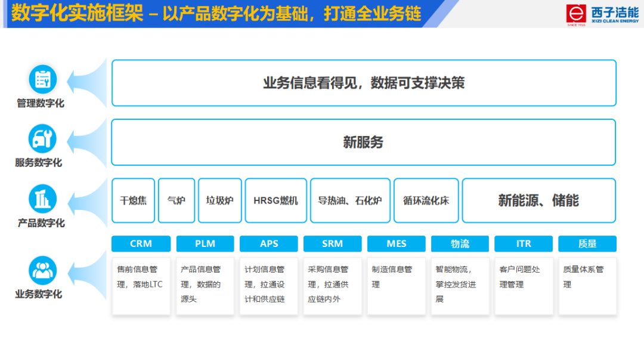Select the CRM tab header
The image size is (644, 337).
pos(141,243)
